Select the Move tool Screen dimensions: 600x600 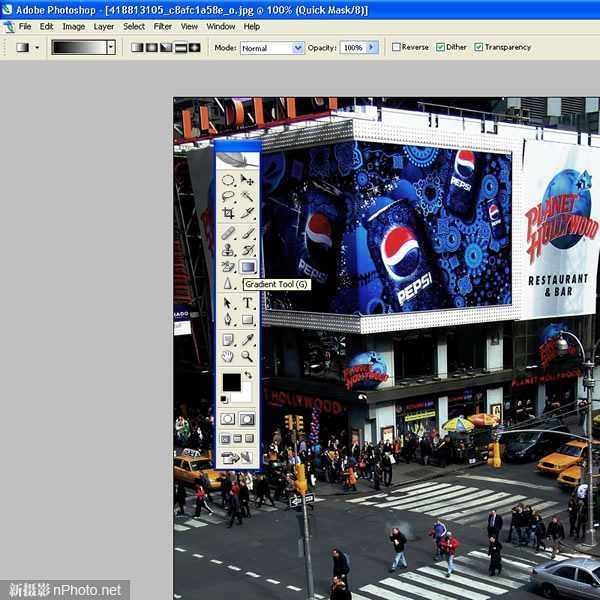pyautogui.click(x=247, y=180)
